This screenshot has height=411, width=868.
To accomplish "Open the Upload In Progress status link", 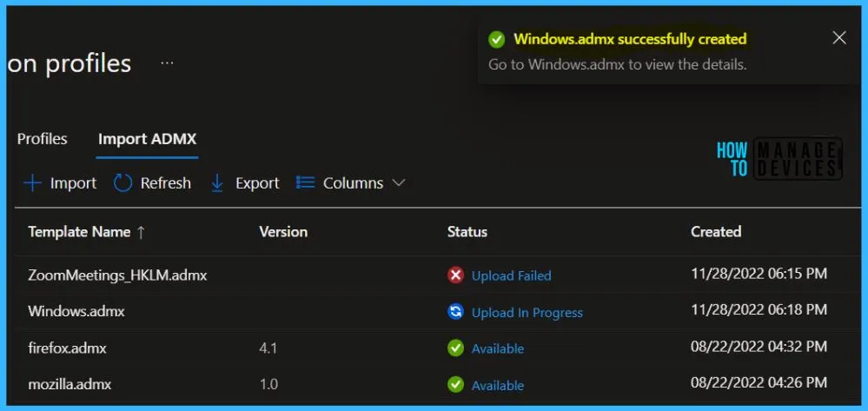I will coord(527,313).
